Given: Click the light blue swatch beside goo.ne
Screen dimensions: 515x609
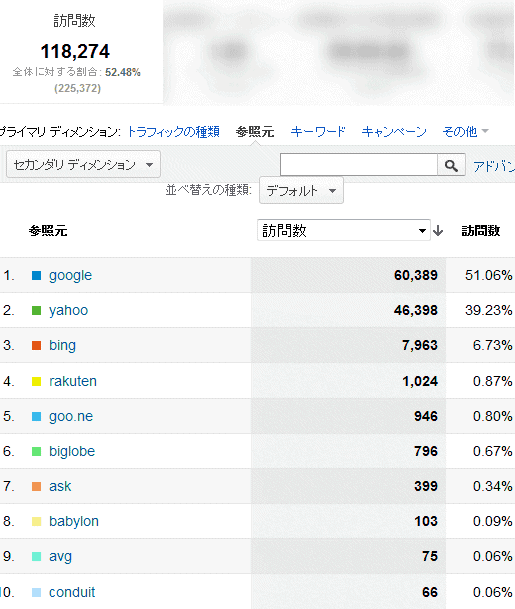Looking at the screenshot, I should click(x=37, y=416).
